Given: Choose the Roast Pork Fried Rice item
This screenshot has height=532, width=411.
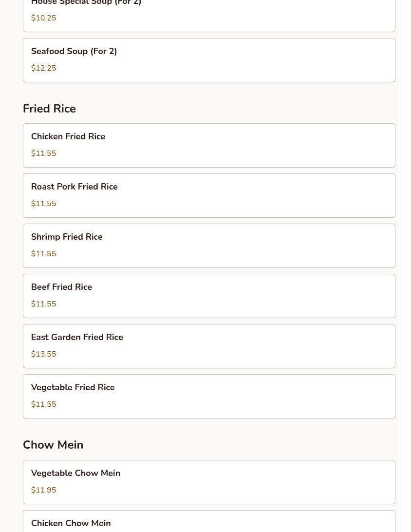Looking at the screenshot, I should click(x=209, y=195).
